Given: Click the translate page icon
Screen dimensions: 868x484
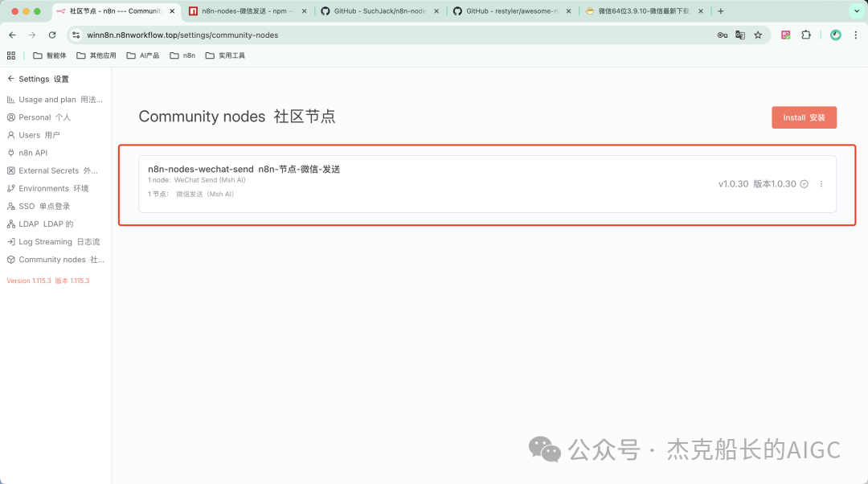Looking at the screenshot, I should point(740,35).
